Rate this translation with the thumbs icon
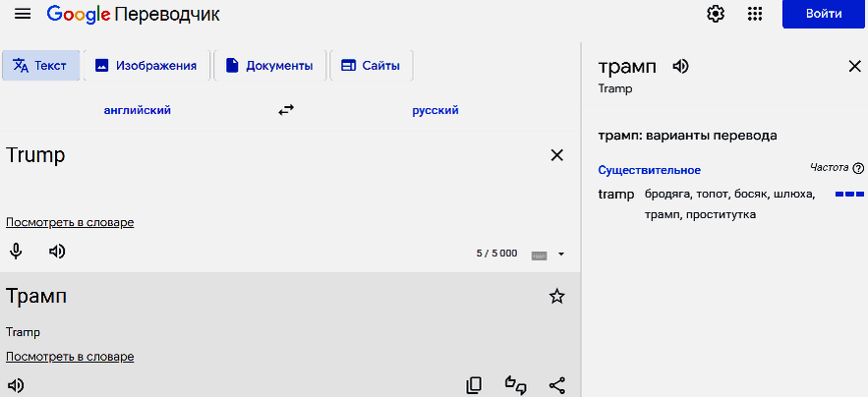The width and height of the screenshot is (868, 397). tap(516, 385)
